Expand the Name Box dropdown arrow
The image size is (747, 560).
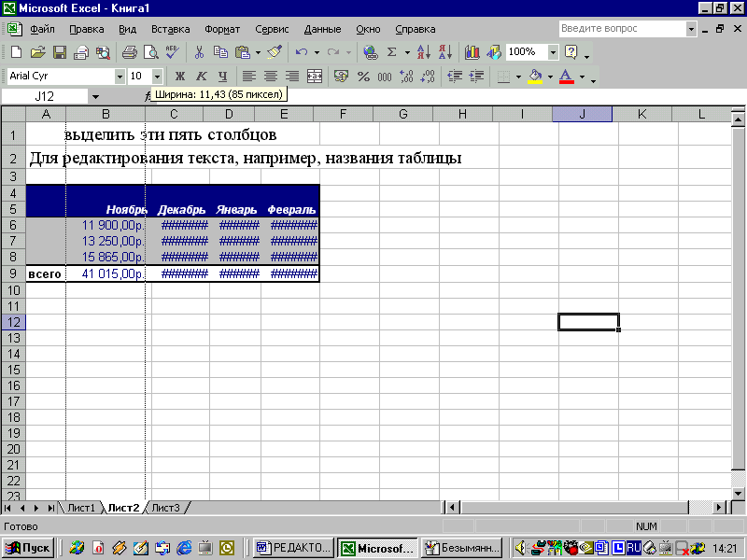[x=96, y=97]
